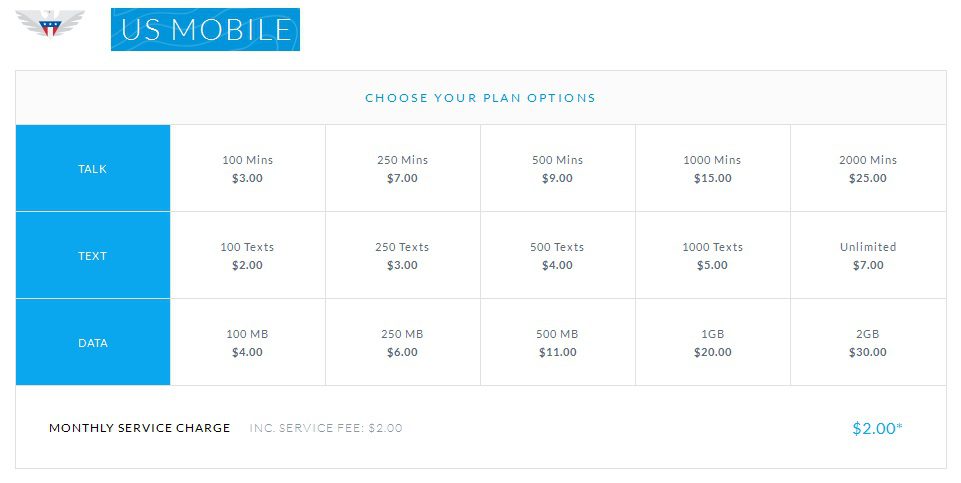Viewport: 961px width, 483px height.
Task: Choose the 2000 Mins $25.00 plan
Action: tap(868, 169)
